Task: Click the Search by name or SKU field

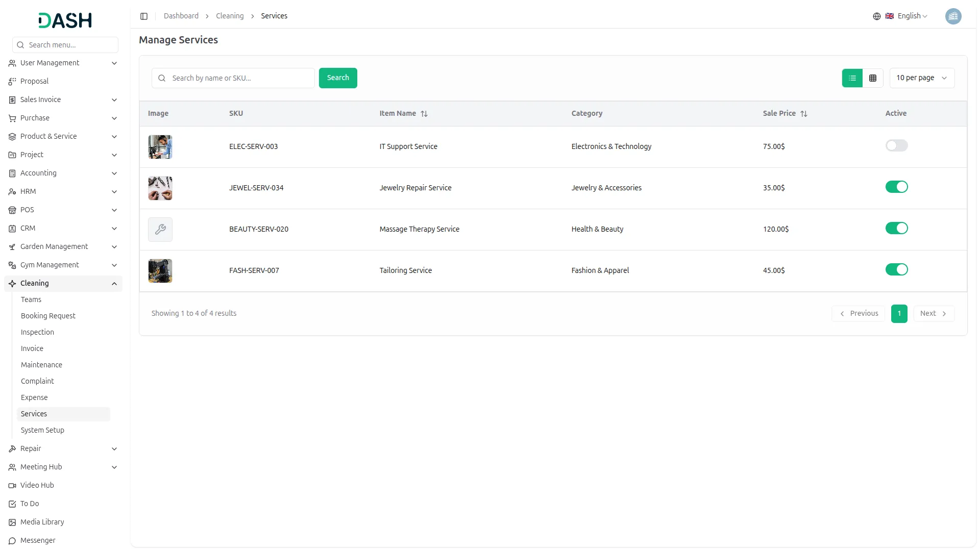Action: (240, 78)
